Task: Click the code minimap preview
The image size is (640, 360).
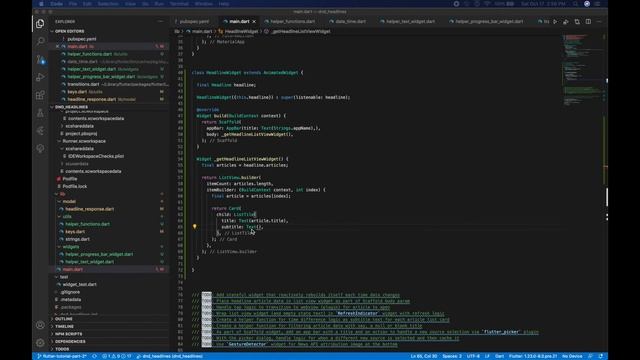Action: tap(583, 69)
